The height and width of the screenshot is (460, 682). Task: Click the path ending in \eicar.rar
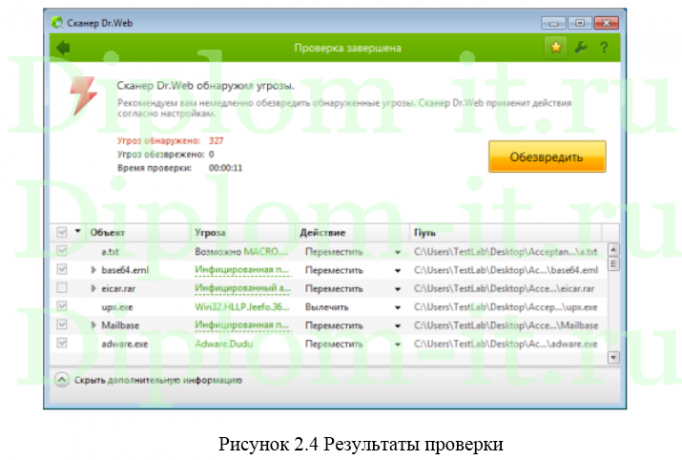(x=504, y=289)
